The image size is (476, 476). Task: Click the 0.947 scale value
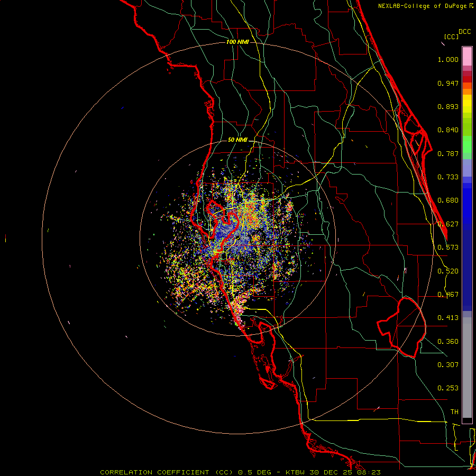[x=448, y=83]
